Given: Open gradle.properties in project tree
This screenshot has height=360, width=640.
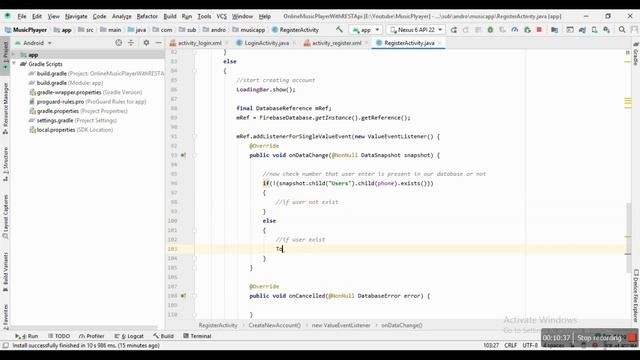Looking at the screenshot, I should [x=78, y=111].
